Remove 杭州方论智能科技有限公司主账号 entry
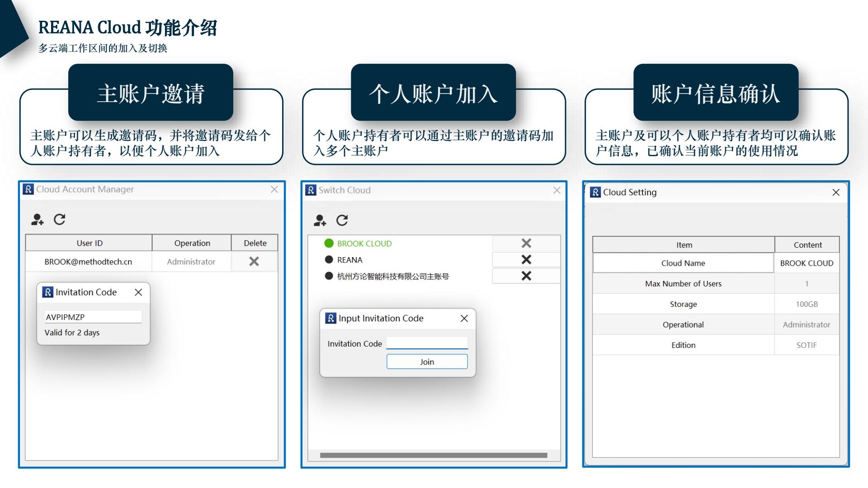This screenshot has width=868, height=488. [x=526, y=276]
